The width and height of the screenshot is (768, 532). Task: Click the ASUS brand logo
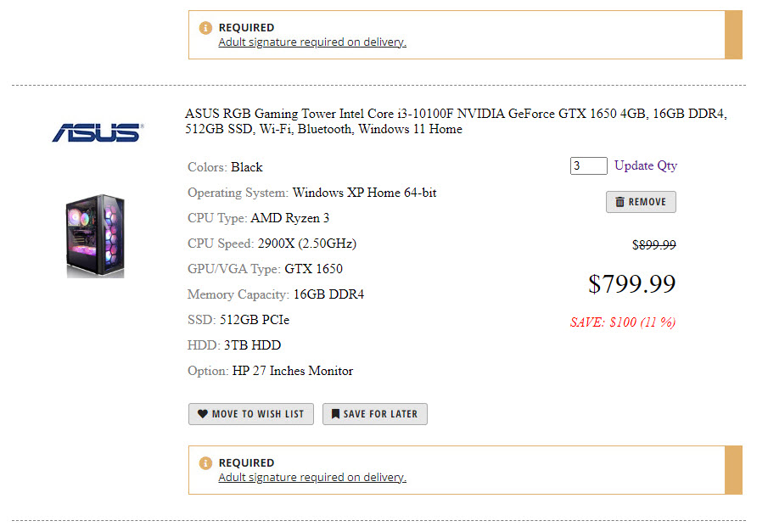pyautogui.click(x=98, y=132)
